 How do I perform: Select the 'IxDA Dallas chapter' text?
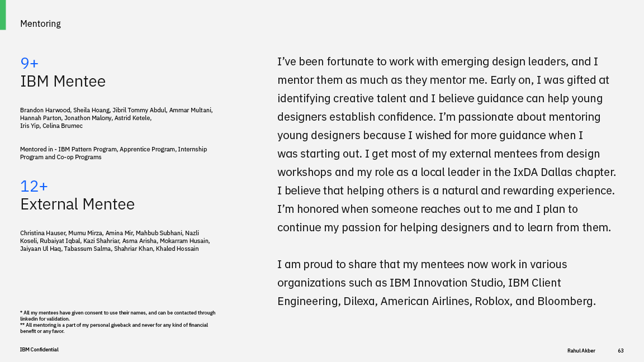point(564,172)
